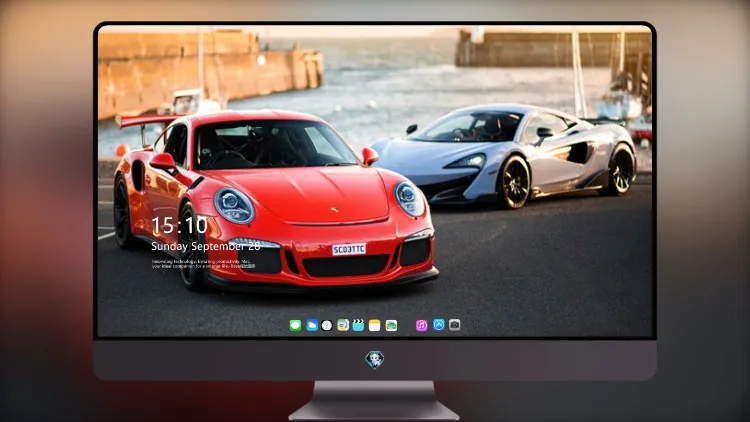Open the gray Camera app in the dock
This screenshot has height=422, width=750.
[454, 325]
